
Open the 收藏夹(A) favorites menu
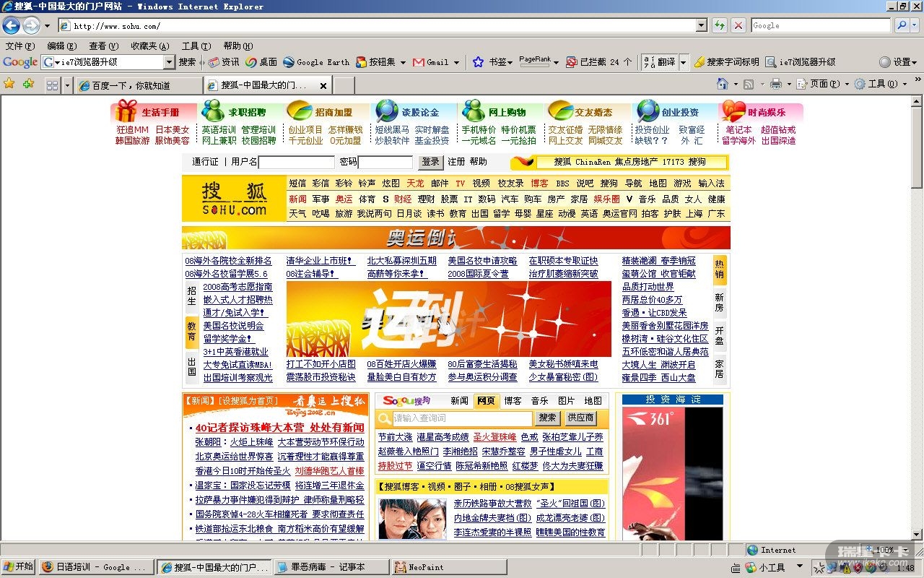click(150, 46)
